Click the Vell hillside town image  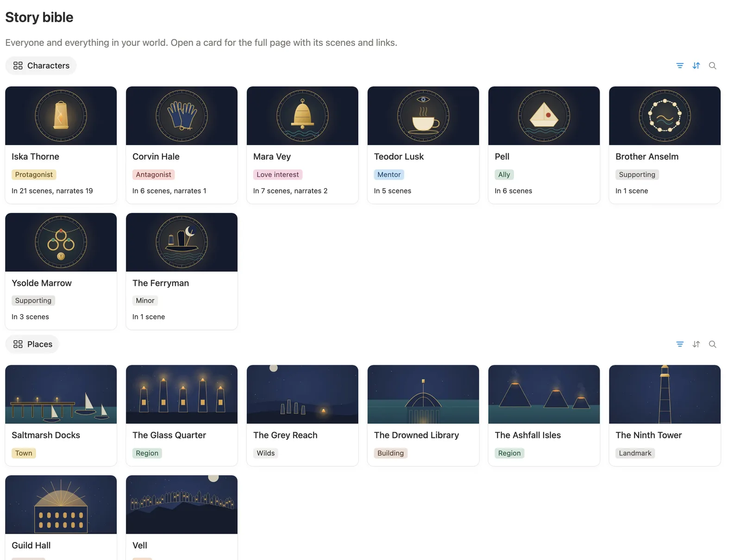point(182,504)
